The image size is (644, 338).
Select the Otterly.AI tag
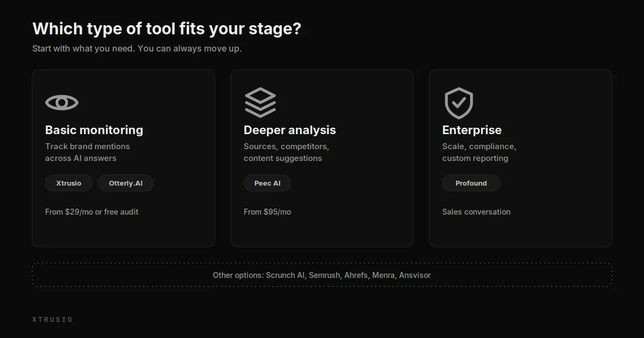point(126,183)
